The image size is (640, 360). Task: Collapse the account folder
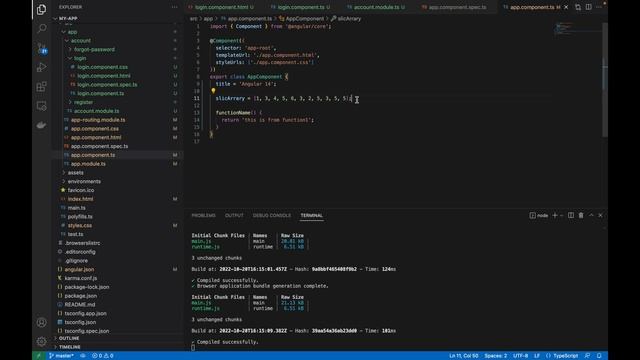click(118, 40)
